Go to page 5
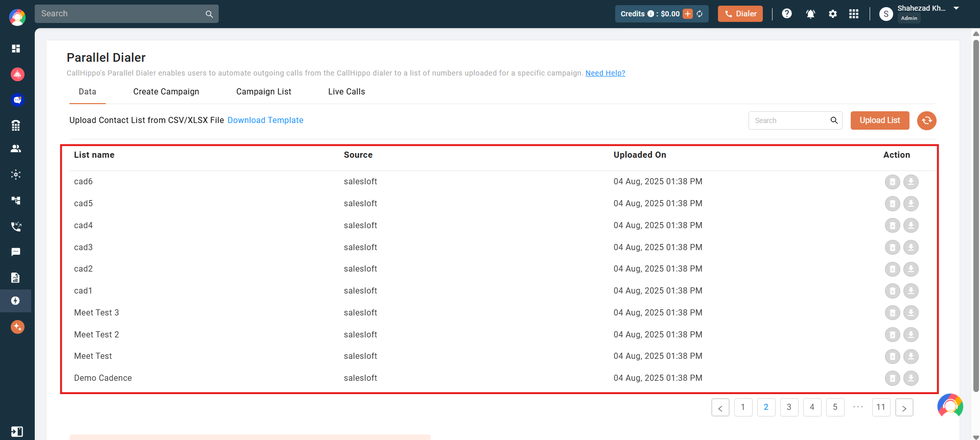The width and height of the screenshot is (980, 440). click(835, 407)
